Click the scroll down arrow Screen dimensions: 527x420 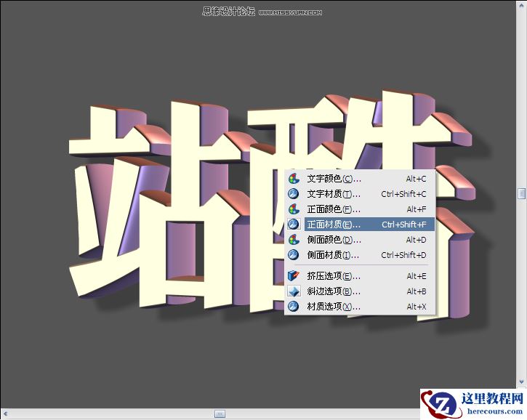click(521, 381)
